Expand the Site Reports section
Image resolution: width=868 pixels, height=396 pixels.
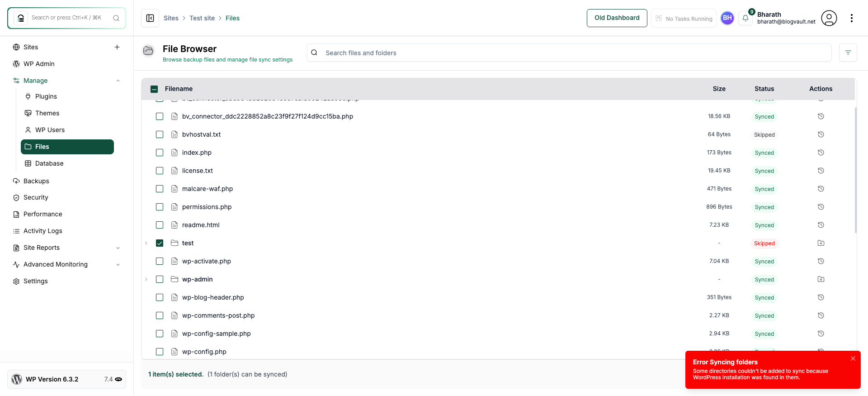(x=118, y=248)
